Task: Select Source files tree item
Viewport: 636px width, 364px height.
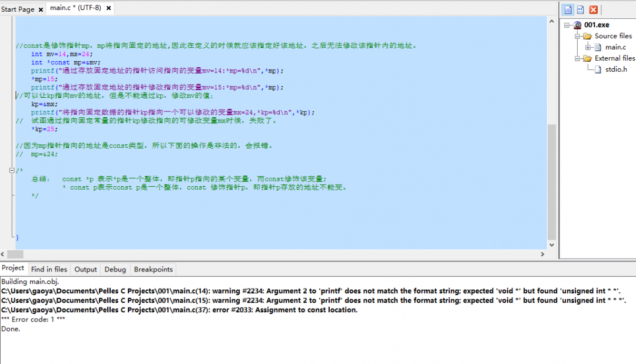Action: (613, 36)
